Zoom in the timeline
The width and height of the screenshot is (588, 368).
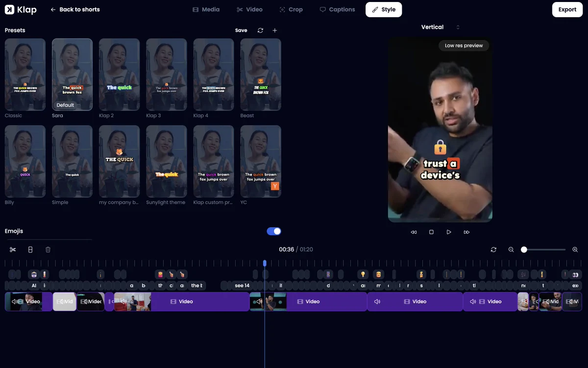(x=575, y=249)
